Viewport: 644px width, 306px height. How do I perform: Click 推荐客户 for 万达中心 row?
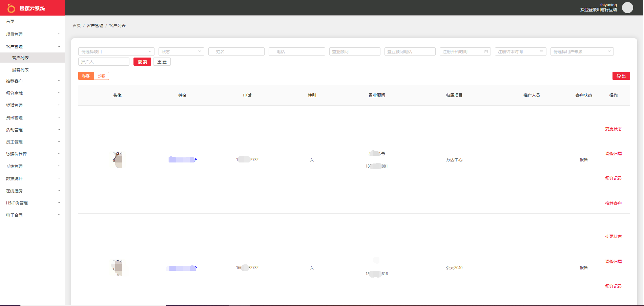click(614, 203)
